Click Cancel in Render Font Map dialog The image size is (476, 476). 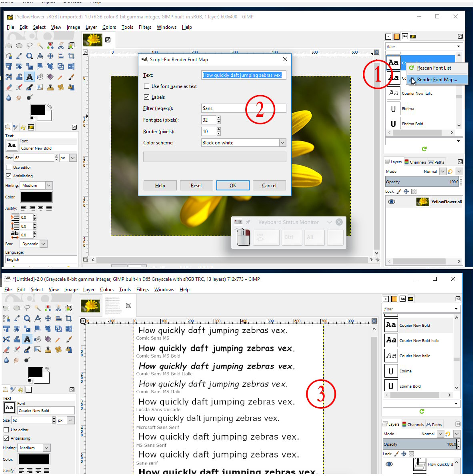point(269,186)
